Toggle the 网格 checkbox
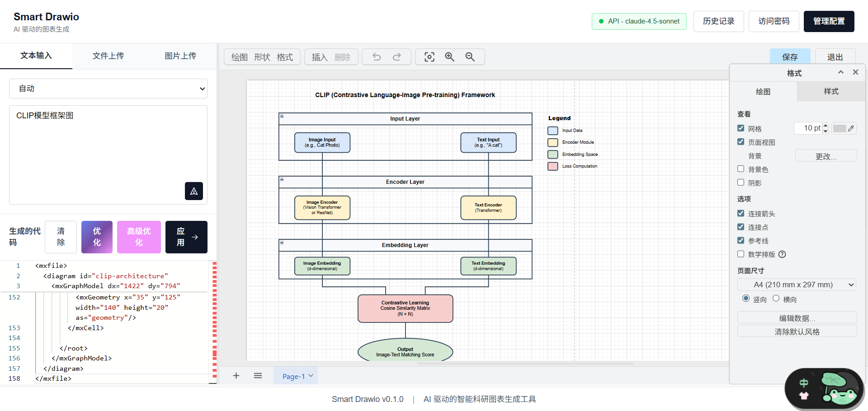 click(741, 128)
